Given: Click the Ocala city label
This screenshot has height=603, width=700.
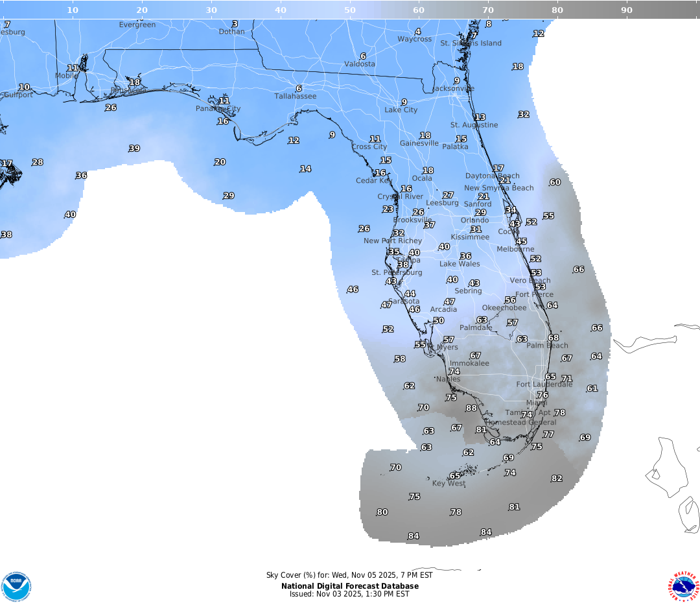Looking at the screenshot, I should (x=422, y=178).
